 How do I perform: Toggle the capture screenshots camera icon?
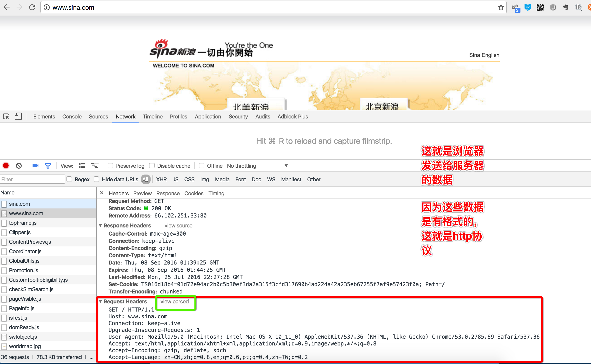(35, 166)
